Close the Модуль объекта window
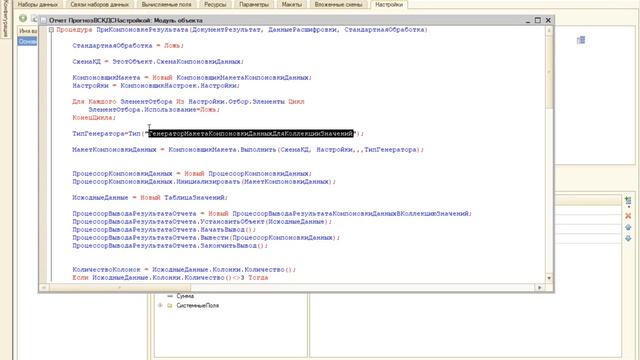 [548, 20]
